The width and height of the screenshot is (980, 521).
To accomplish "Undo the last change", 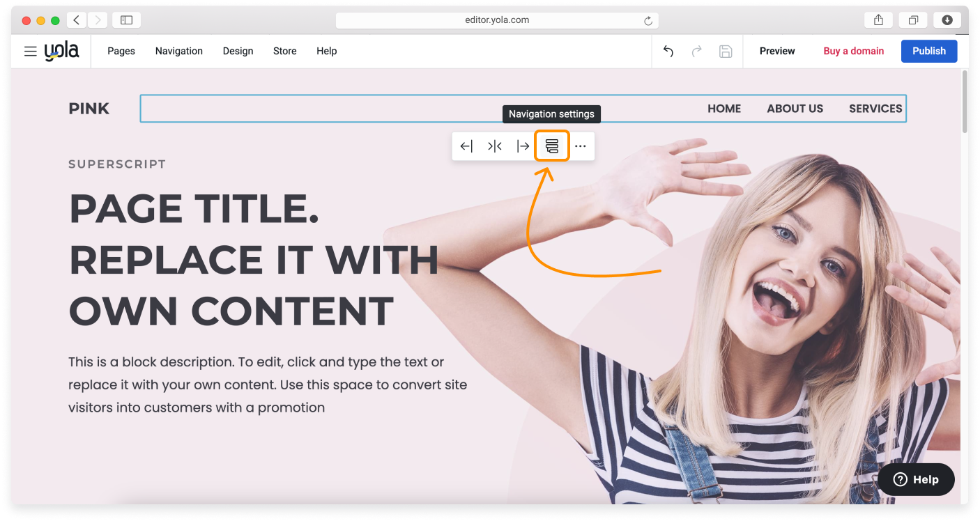I will (x=668, y=51).
